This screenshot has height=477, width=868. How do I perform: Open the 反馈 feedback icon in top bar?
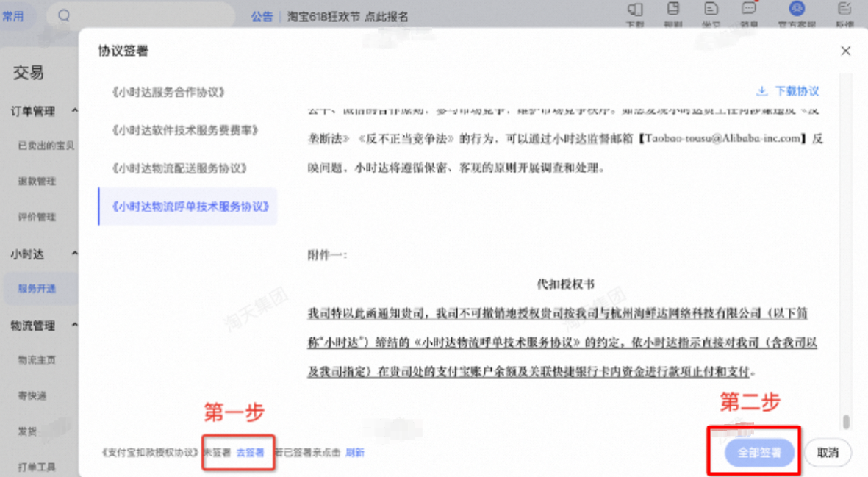coord(844,9)
